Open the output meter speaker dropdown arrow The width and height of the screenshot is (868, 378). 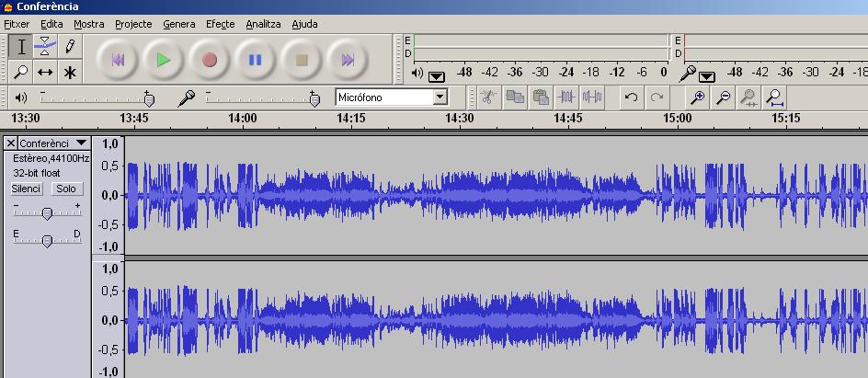tap(436, 75)
